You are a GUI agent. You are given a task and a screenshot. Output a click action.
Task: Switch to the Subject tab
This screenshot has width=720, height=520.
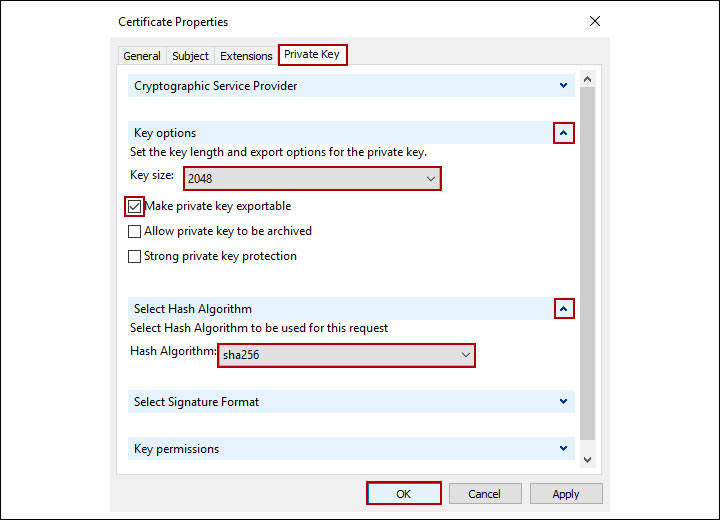191,56
